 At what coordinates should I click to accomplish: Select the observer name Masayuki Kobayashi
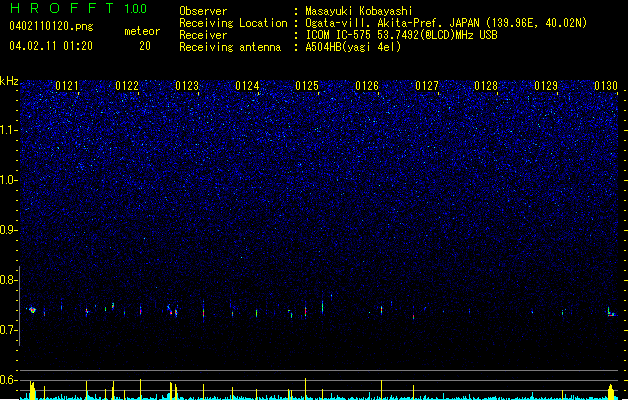click(359, 11)
